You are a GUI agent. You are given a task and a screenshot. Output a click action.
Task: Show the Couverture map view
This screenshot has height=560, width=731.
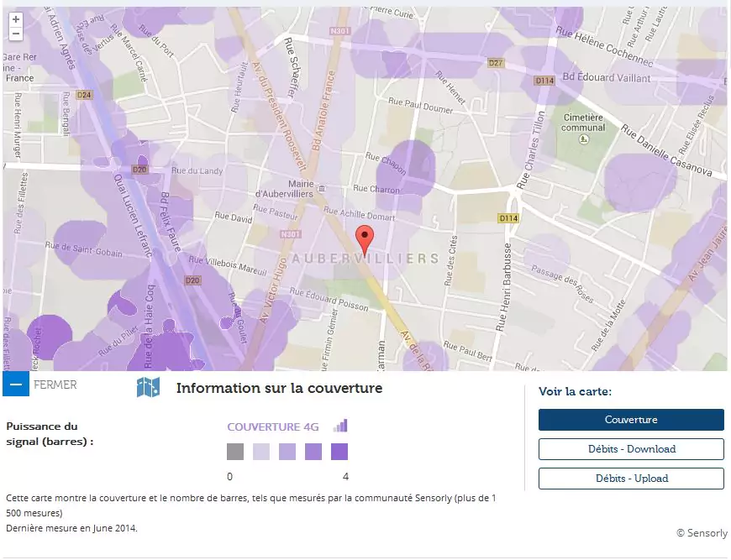coord(631,420)
